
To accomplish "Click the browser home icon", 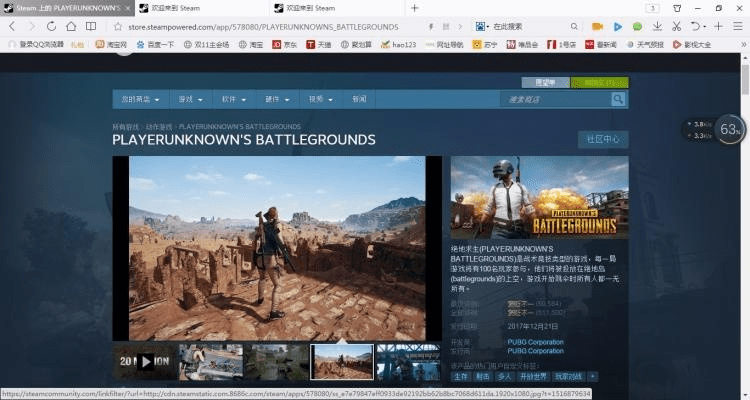I will [73, 26].
